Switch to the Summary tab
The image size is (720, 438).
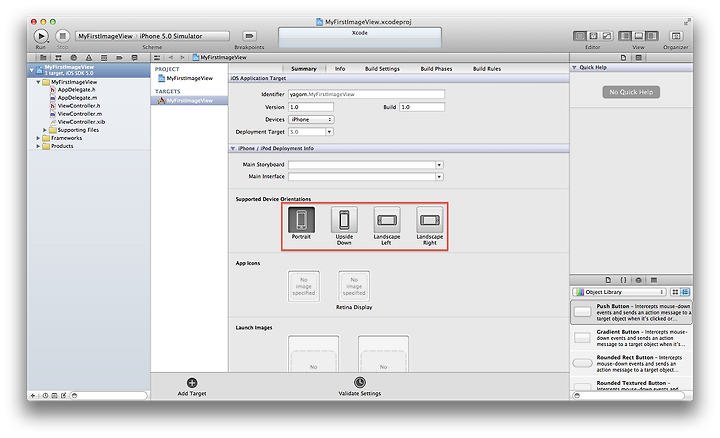tap(304, 69)
